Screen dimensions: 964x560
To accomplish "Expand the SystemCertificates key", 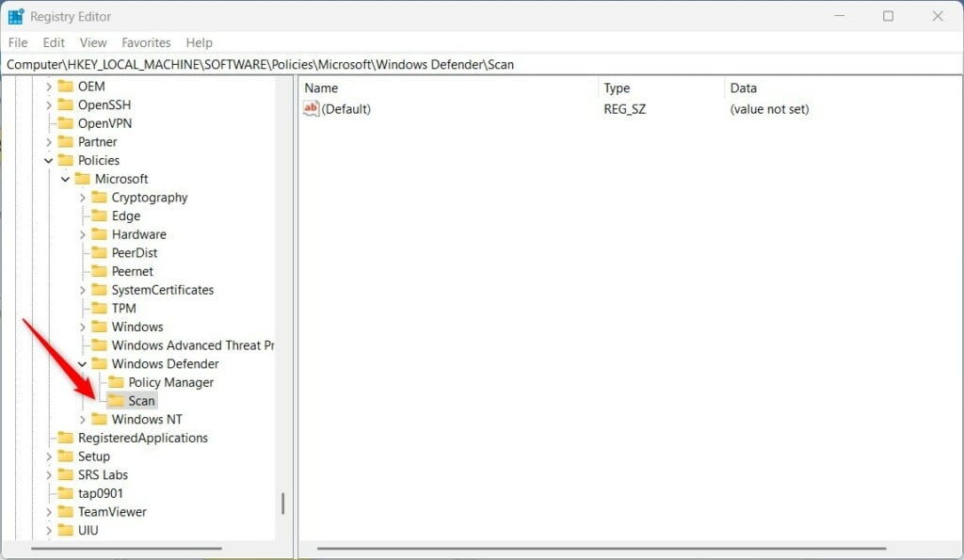I will click(83, 290).
